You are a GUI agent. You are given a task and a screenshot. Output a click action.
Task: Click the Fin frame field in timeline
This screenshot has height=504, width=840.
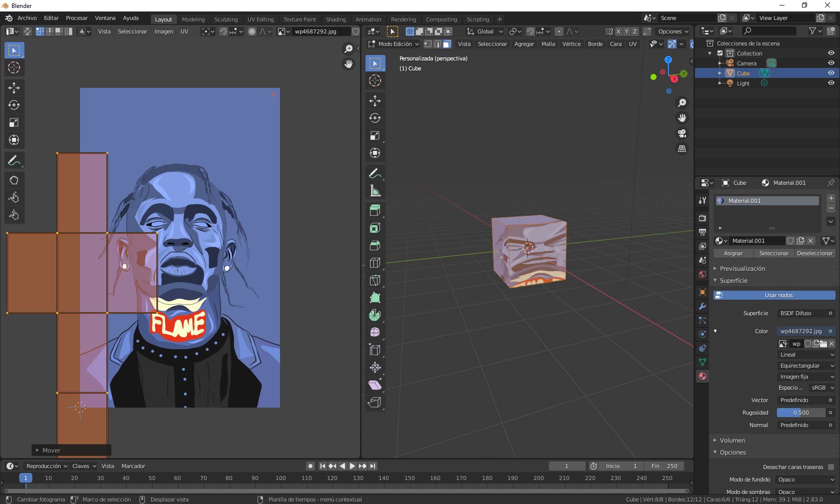point(664,466)
